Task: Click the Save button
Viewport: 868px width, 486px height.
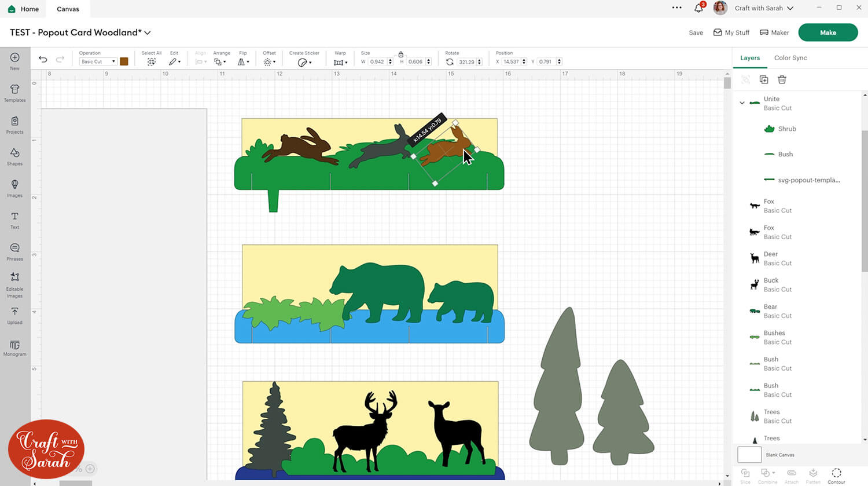Action: tap(696, 33)
